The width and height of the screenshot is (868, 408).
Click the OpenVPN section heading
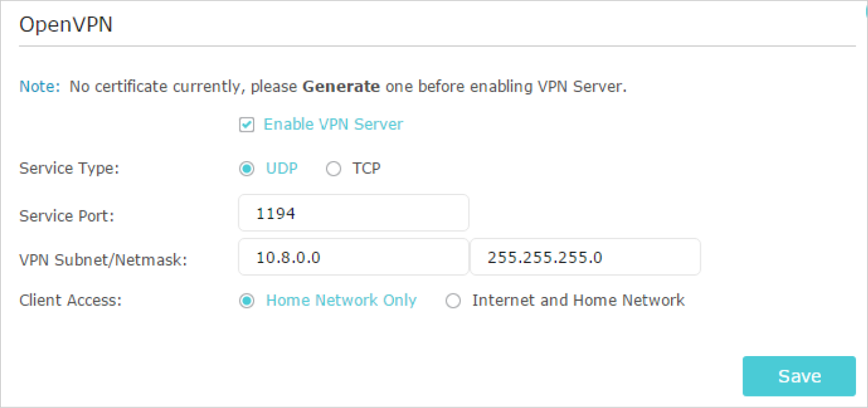click(x=66, y=25)
